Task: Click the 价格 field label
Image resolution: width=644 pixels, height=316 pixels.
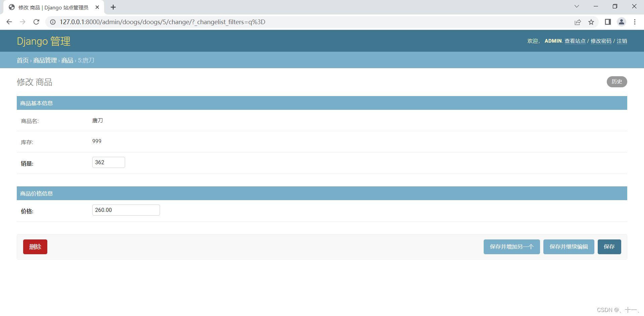Action: (x=27, y=211)
